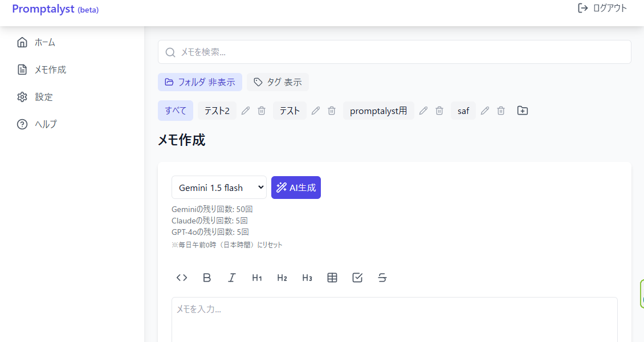Set heading level H1 in toolbar
The height and width of the screenshot is (342, 644).
click(x=257, y=278)
